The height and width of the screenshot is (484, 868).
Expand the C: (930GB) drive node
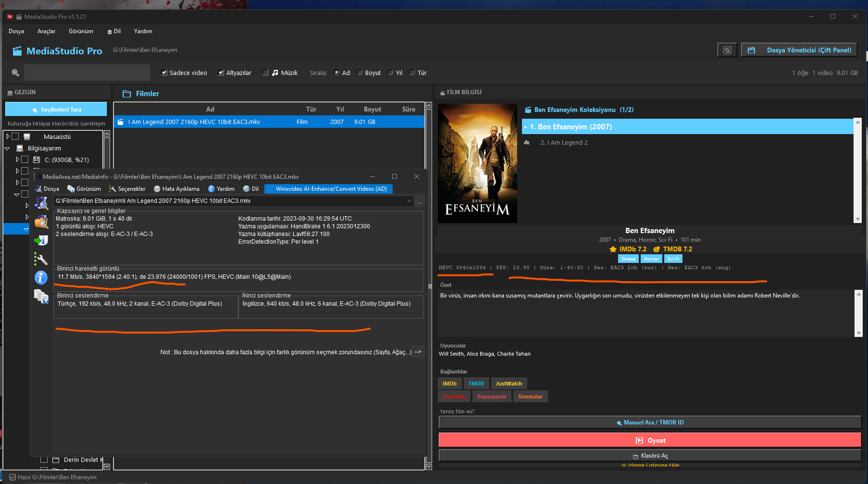point(17,160)
